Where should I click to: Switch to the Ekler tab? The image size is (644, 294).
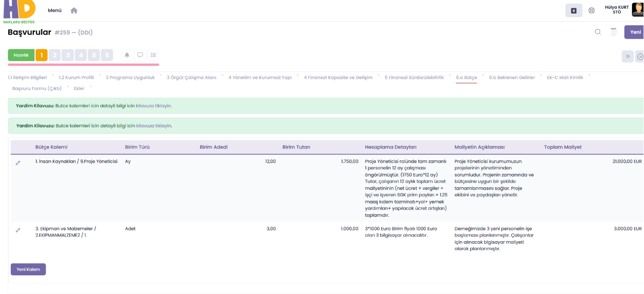pyautogui.click(x=79, y=88)
